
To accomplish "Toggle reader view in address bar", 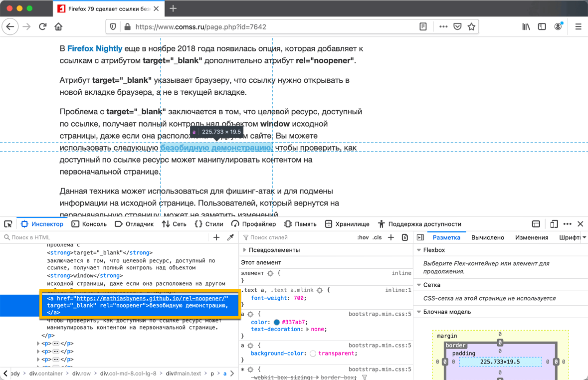I will tap(423, 26).
